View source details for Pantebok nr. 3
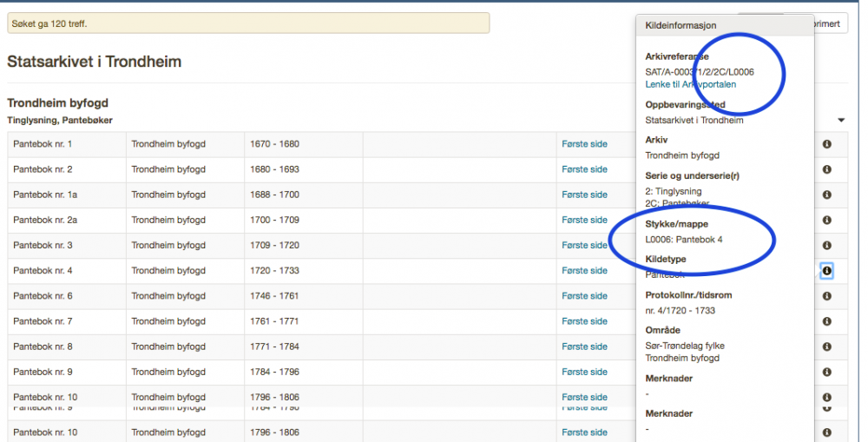868x442 pixels. [826, 246]
